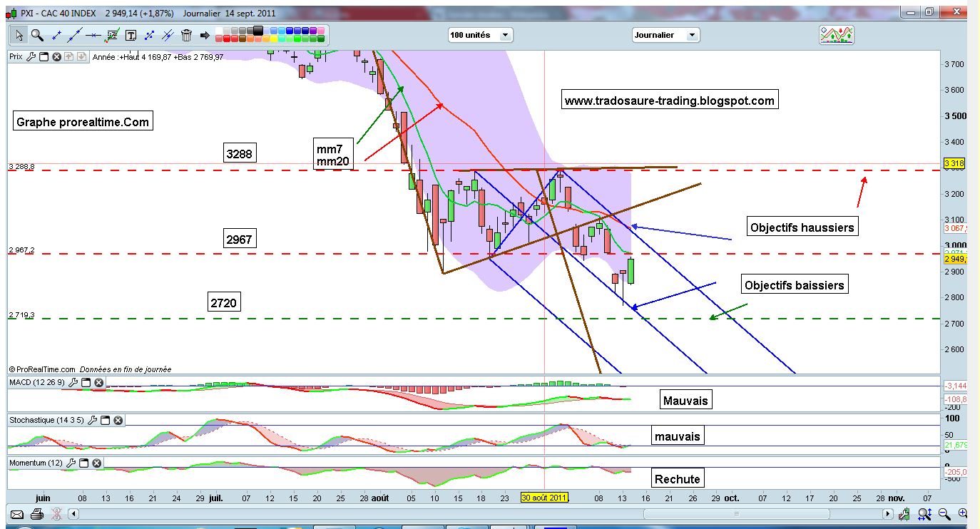Click the chart icon next to scrollbar

click(904, 514)
